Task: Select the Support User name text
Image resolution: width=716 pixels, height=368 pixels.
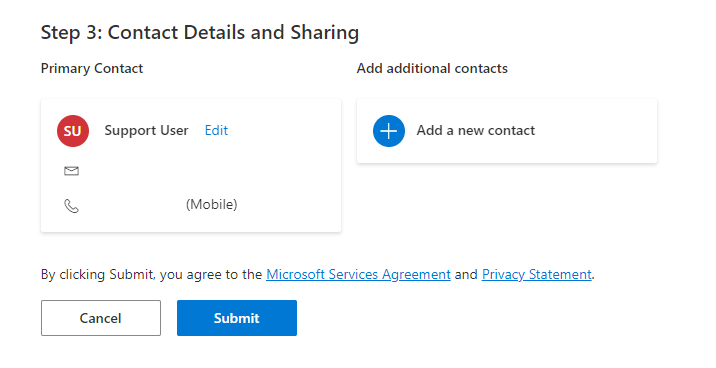Action: point(146,131)
